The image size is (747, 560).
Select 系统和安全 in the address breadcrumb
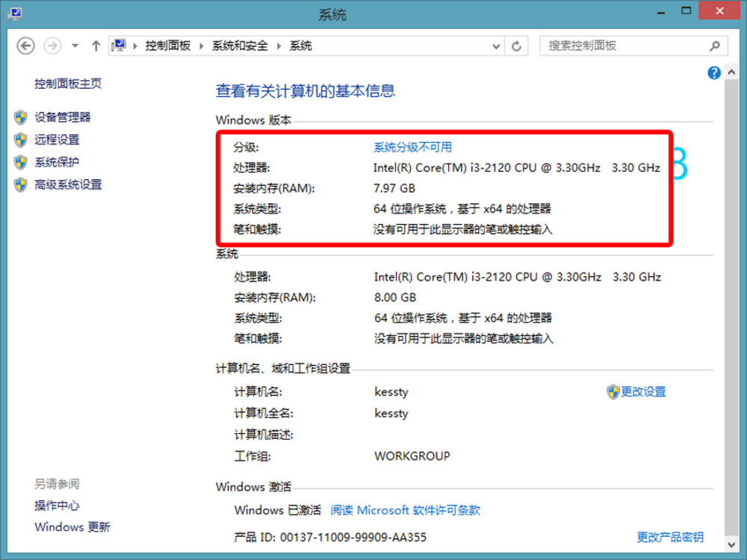[x=240, y=46]
